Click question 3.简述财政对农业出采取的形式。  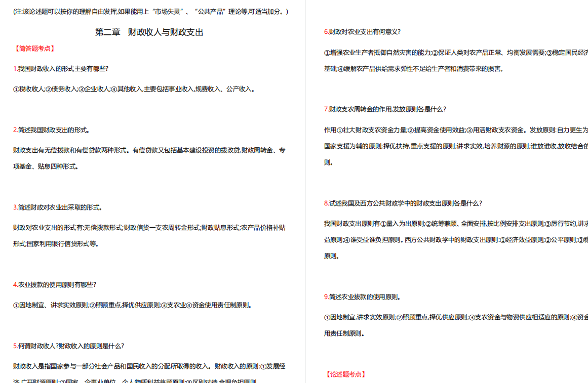point(58,207)
